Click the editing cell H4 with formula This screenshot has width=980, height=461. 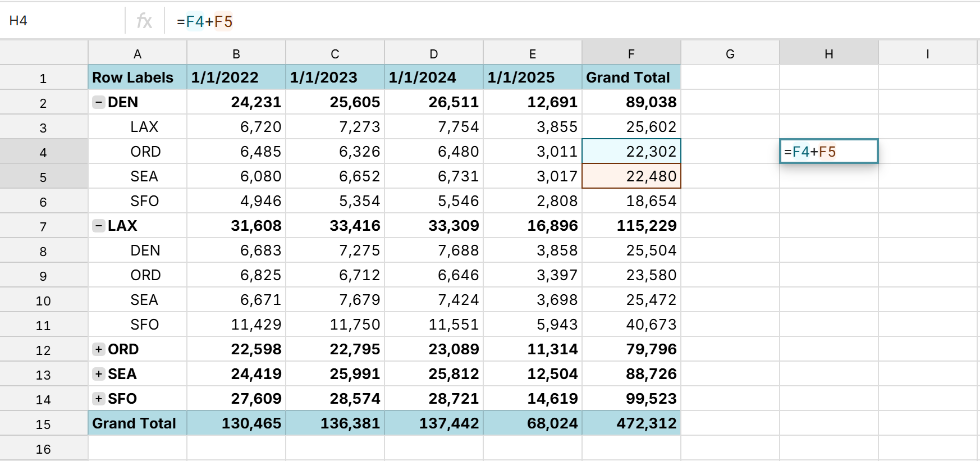828,152
